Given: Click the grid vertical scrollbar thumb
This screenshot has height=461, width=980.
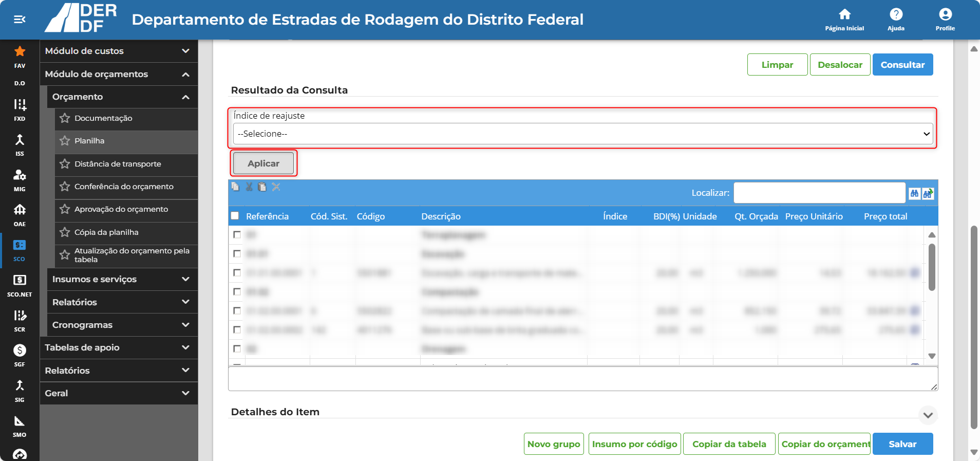Looking at the screenshot, I should tap(932, 267).
